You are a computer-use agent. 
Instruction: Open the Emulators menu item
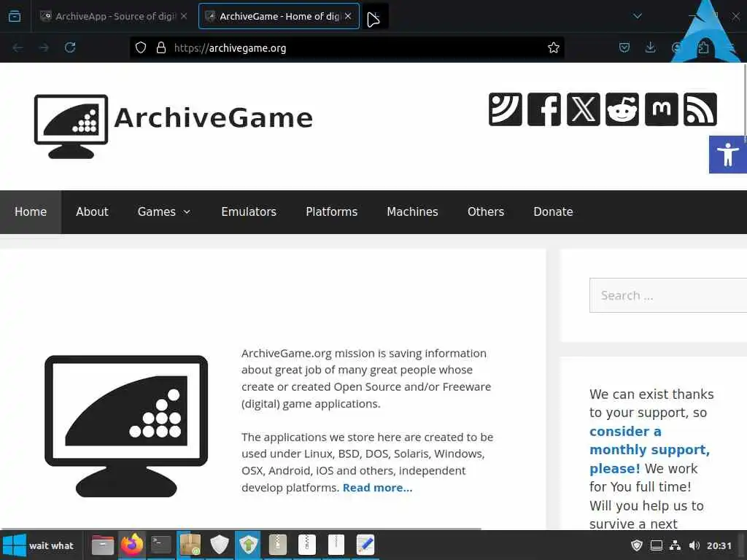249,212
